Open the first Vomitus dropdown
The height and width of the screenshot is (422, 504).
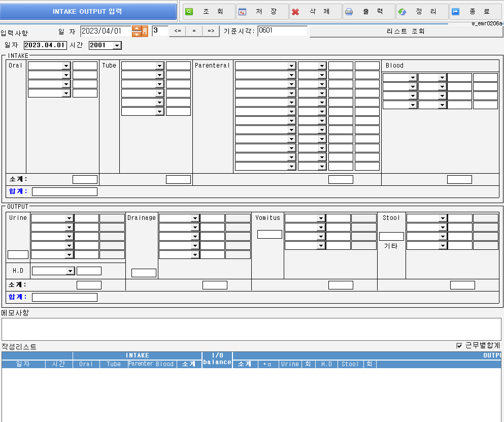(x=321, y=218)
